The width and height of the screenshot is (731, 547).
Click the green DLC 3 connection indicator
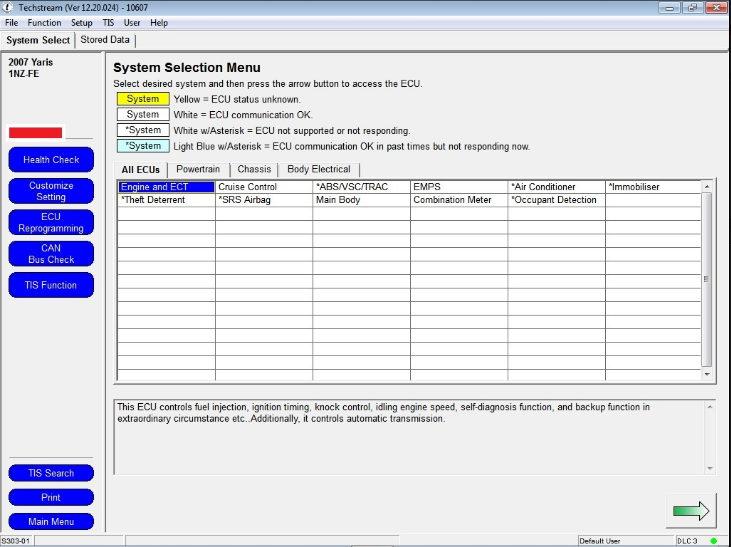point(713,541)
